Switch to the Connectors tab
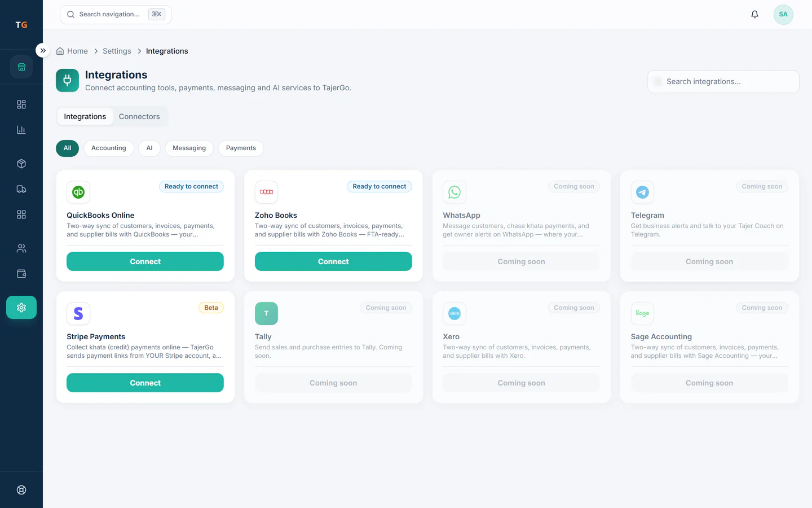The image size is (812, 508). pyautogui.click(x=139, y=116)
